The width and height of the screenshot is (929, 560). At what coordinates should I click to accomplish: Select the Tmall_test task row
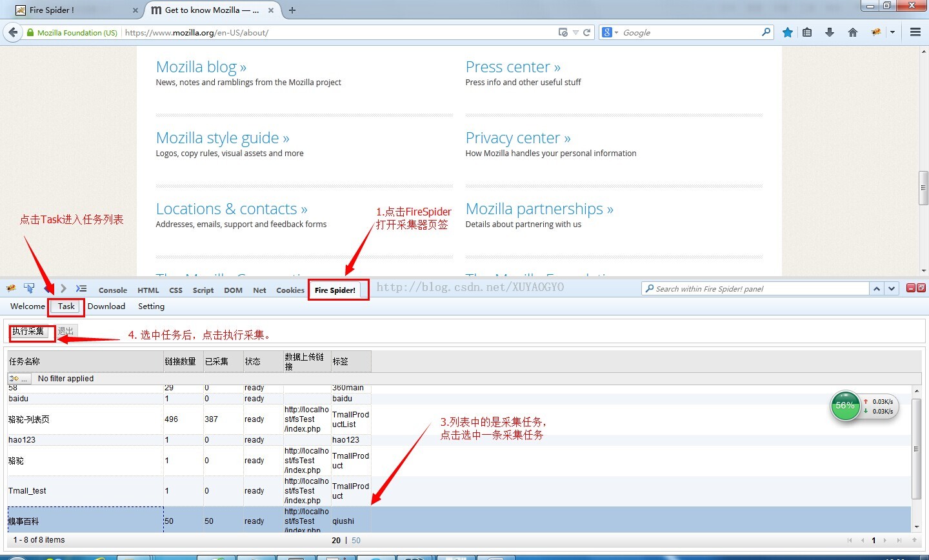coord(459,491)
